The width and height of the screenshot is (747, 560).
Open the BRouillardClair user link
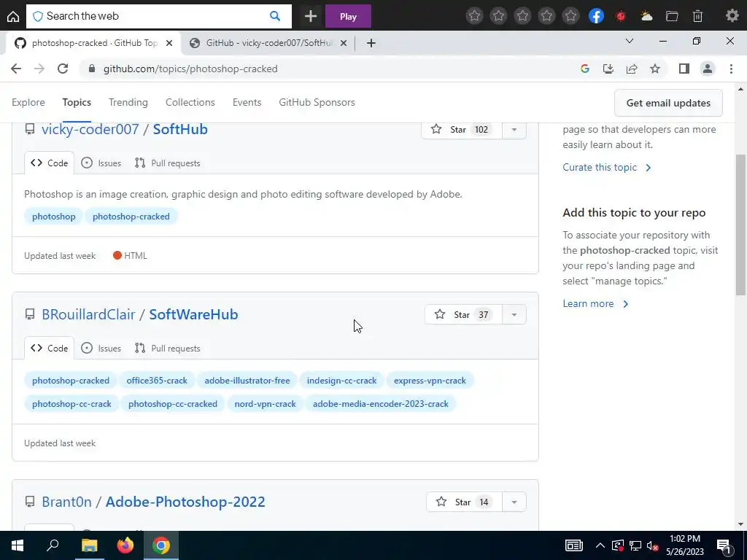pos(88,314)
